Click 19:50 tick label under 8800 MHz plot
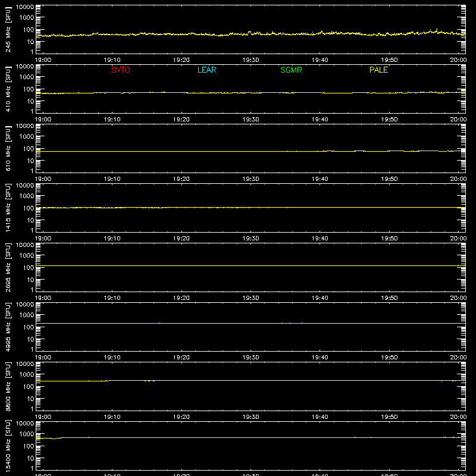 [x=389, y=417]
